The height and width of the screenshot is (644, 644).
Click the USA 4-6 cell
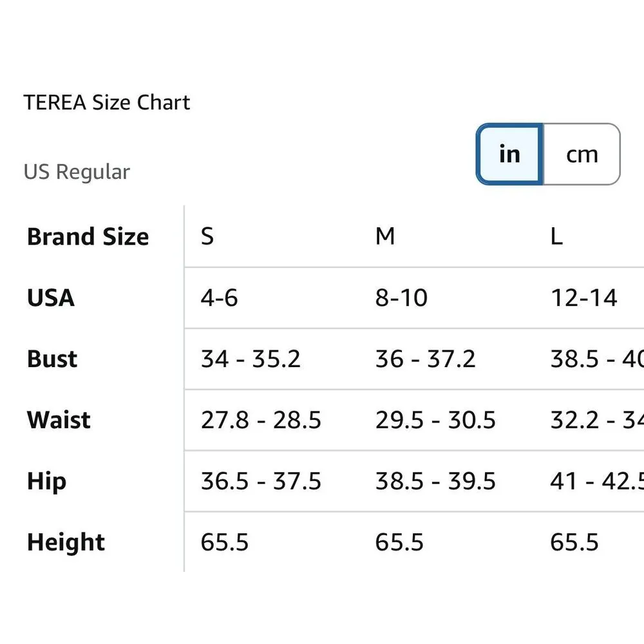(219, 298)
